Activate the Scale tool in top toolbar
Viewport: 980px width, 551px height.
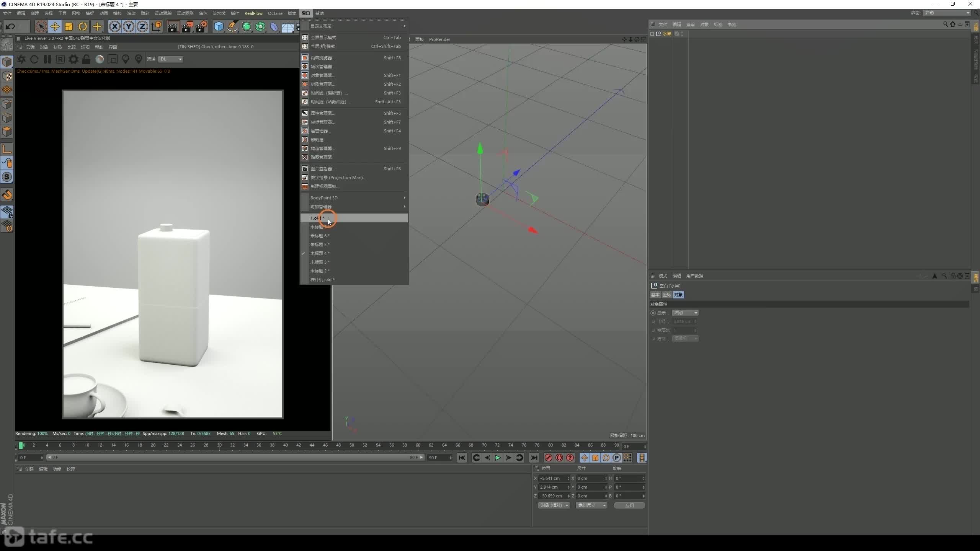(x=69, y=26)
